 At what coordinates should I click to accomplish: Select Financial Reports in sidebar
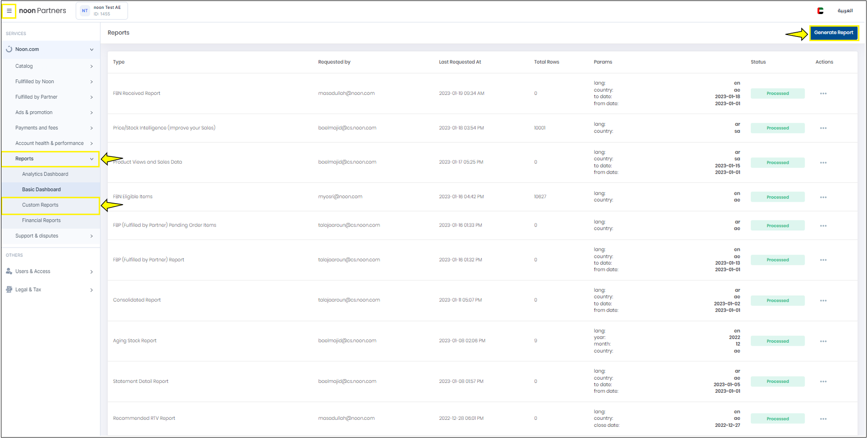point(41,220)
